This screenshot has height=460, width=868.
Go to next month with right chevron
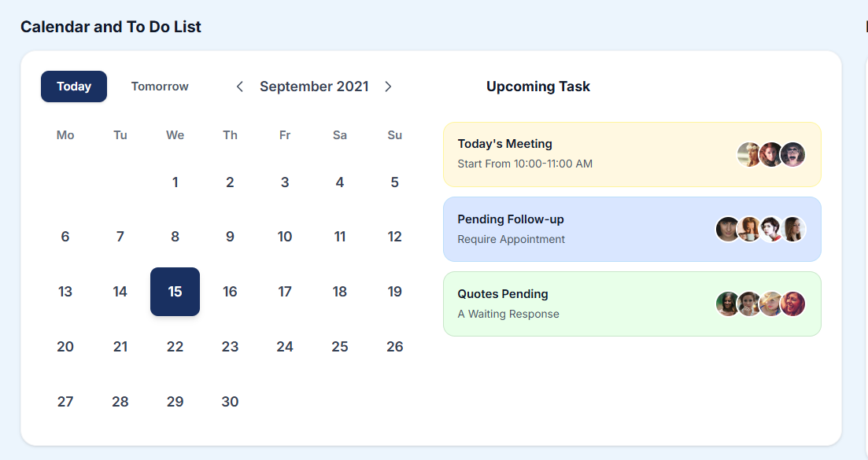(388, 86)
